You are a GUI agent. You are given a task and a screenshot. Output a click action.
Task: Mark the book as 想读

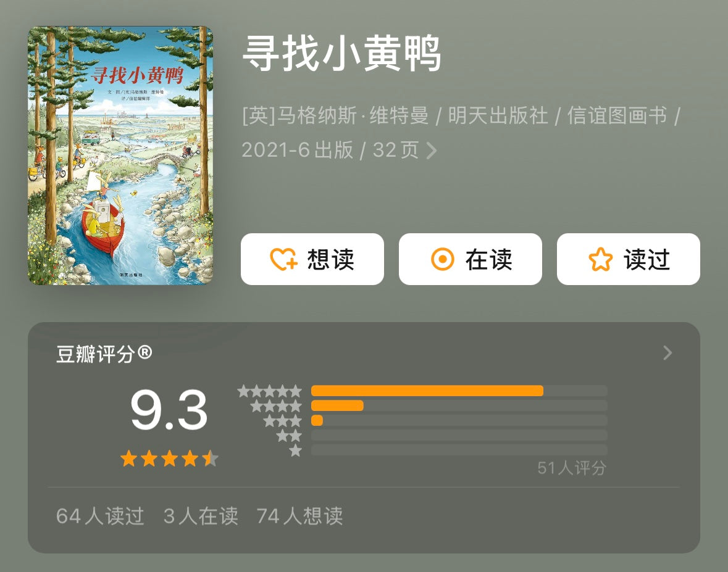pos(312,259)
